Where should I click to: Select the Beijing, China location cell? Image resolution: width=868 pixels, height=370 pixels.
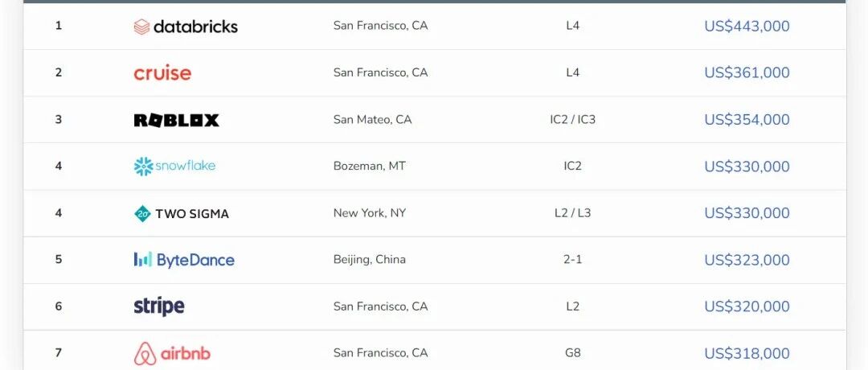[369, 260]
